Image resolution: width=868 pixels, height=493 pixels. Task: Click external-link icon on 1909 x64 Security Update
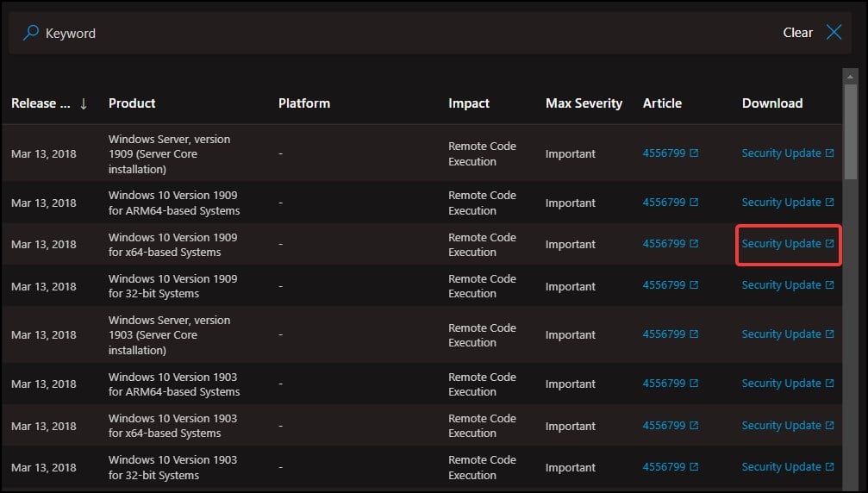(829, 243)
